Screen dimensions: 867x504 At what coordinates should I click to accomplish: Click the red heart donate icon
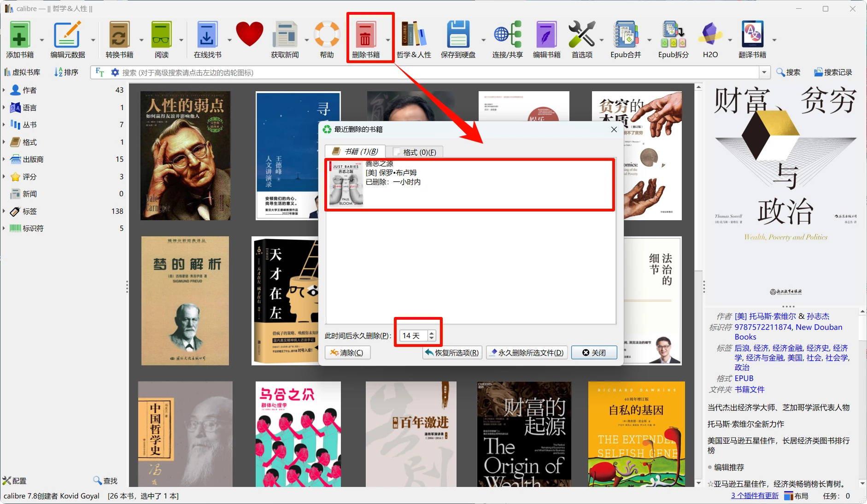tap(249, 34)
